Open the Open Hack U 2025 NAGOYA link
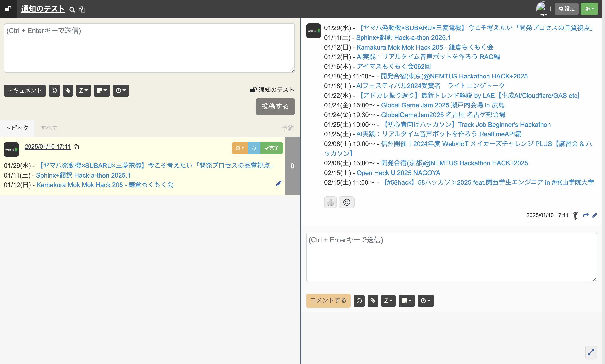 398,173
